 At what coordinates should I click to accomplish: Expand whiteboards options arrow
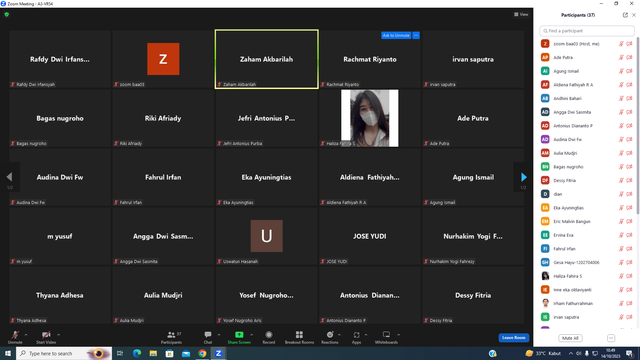coord(398,335)
